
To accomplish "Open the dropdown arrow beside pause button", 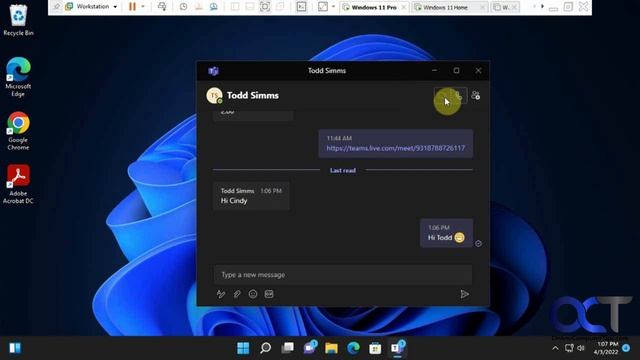I will [143, 7].
